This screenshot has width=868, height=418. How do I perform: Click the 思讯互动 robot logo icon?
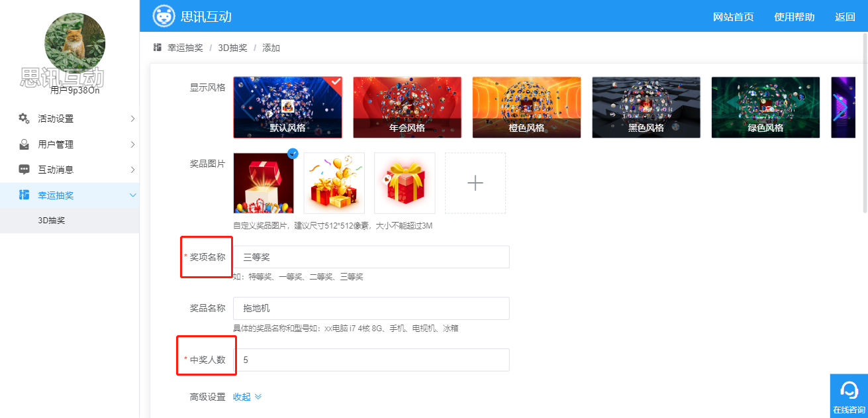(164, 16)
